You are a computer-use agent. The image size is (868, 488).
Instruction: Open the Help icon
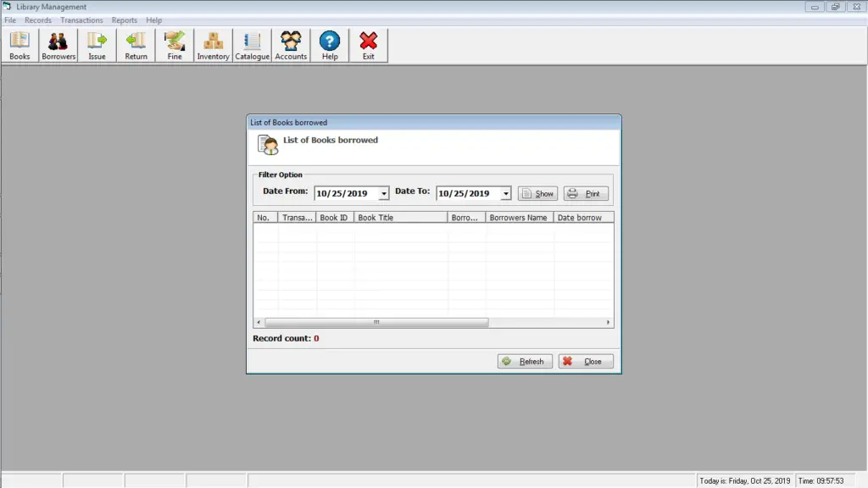(x=329, y=44)
